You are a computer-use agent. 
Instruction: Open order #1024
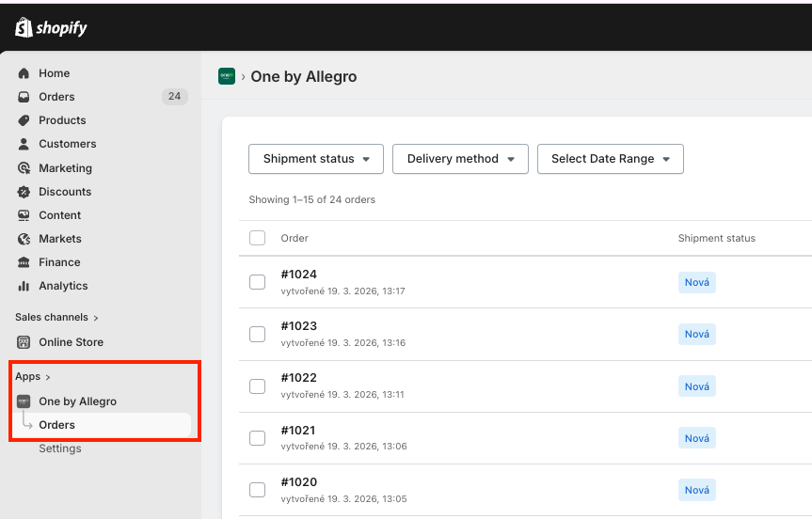(x=299, y=275)
